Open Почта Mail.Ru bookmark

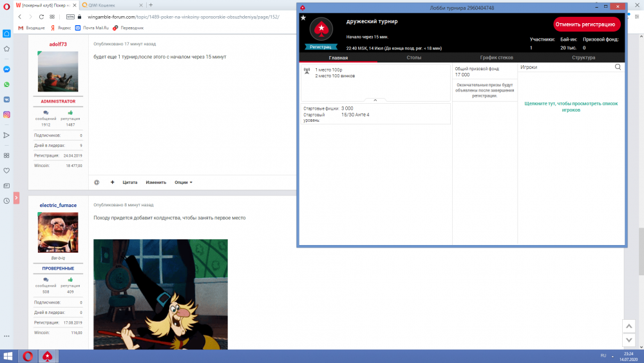point(92,28)
